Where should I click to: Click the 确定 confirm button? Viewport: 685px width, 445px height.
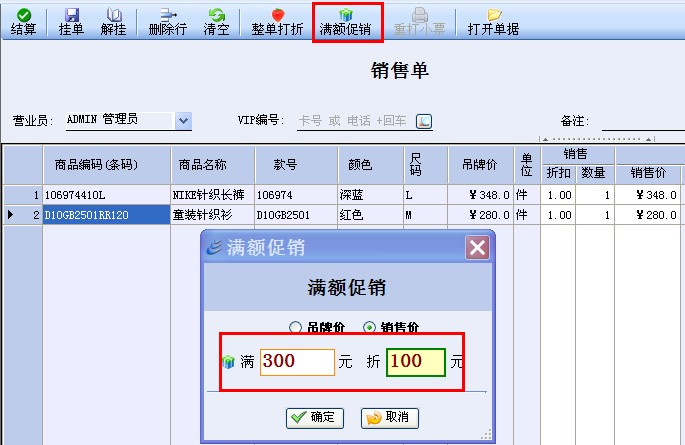click(315, 418)
